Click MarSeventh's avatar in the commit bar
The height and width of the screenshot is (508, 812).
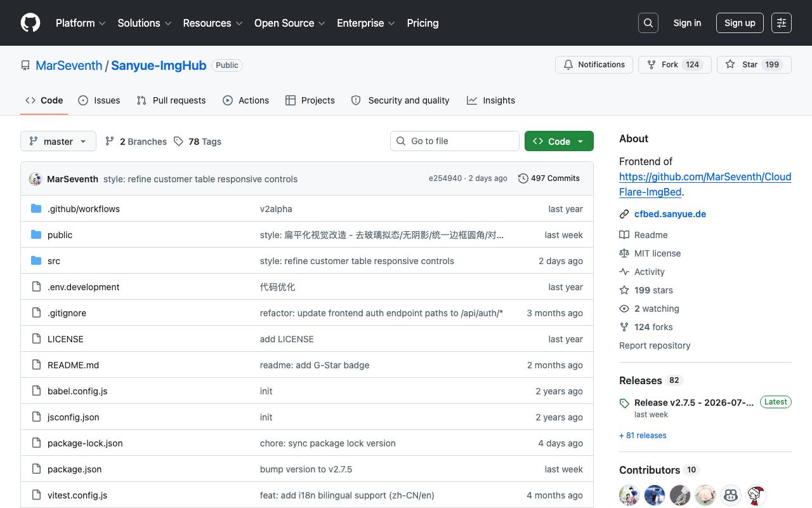(x=36, y=179)
